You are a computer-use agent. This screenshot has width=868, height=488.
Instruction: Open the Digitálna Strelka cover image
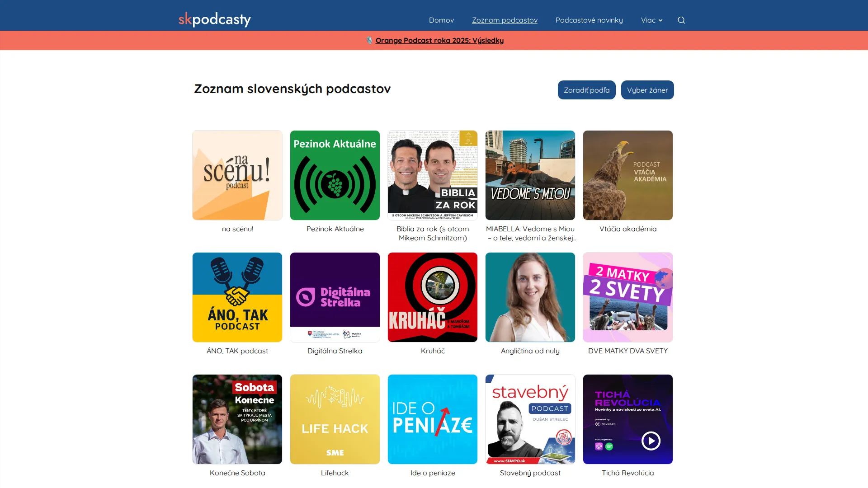click(335, 297)
